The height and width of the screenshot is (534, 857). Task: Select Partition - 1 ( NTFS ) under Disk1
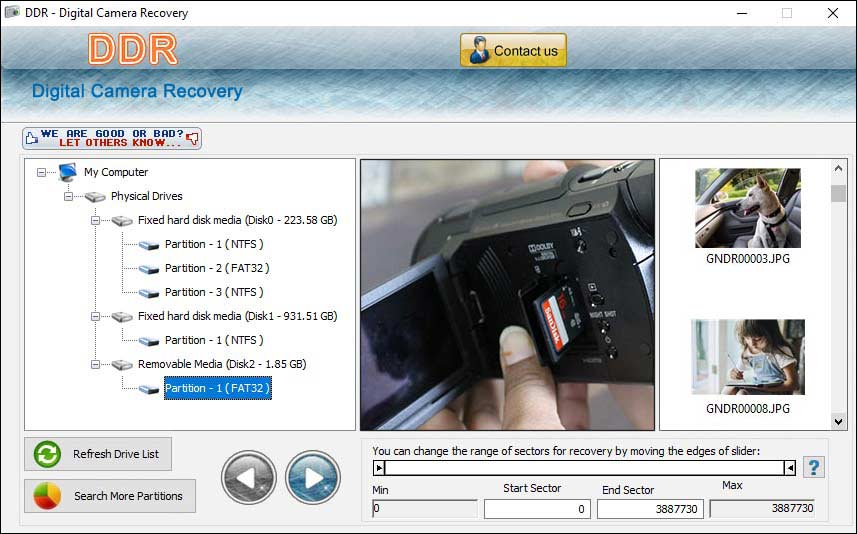point(214,341)
